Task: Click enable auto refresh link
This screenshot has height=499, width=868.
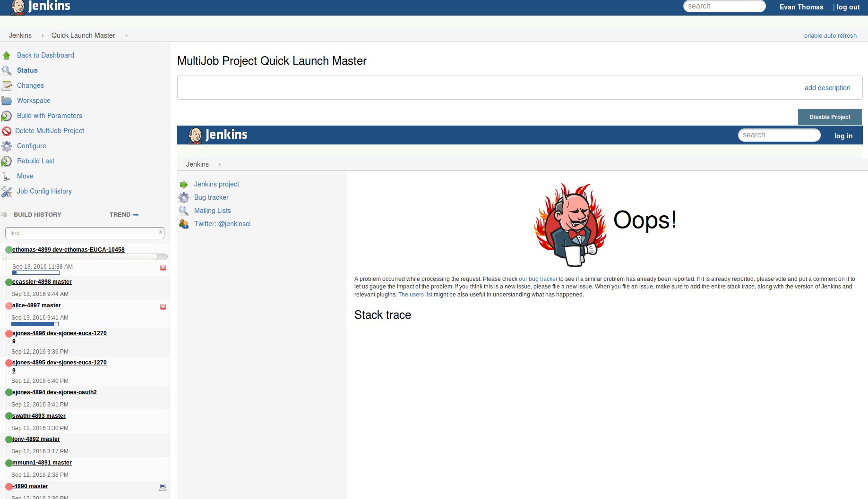Action: coord(830,36)
